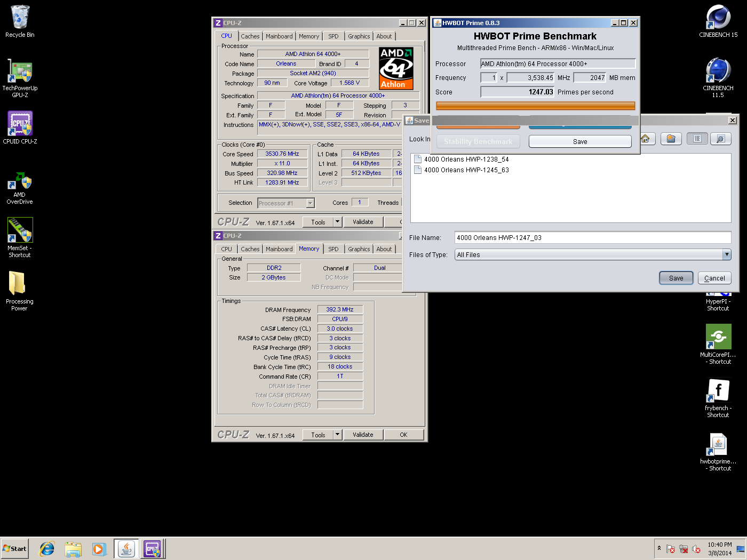Select the CPUID CPU-Z desktop icon

[20, 128]
